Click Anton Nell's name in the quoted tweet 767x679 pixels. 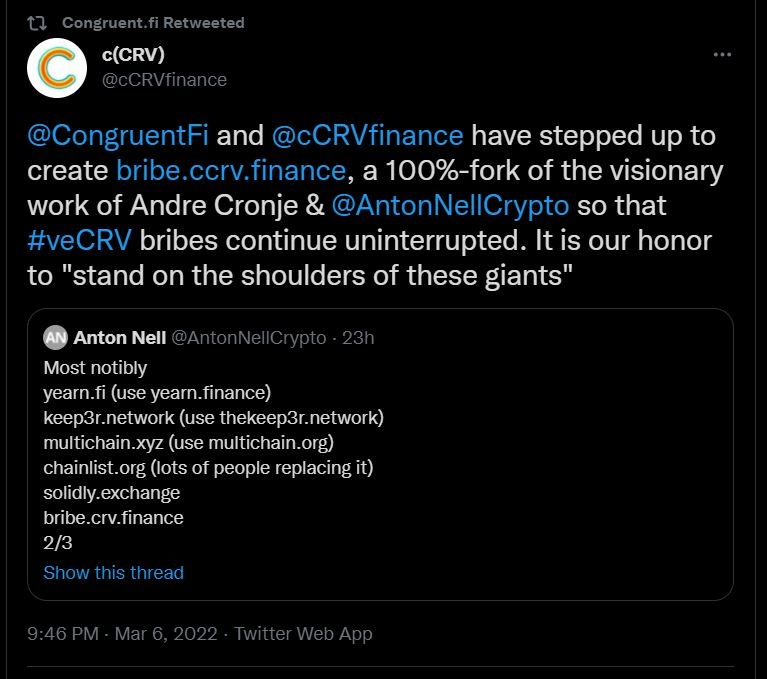tap(120, 338)
